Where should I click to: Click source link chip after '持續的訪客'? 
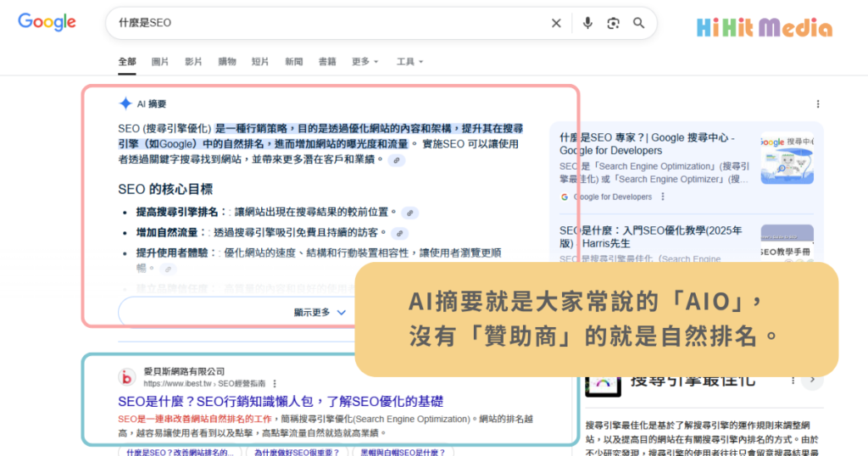coord(398,233)
